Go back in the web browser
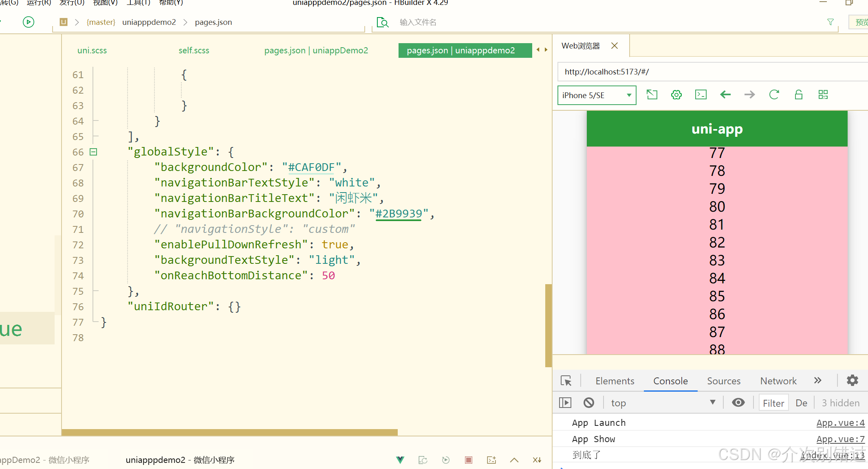This screenshot has height=469, width=868. point(725,95)
